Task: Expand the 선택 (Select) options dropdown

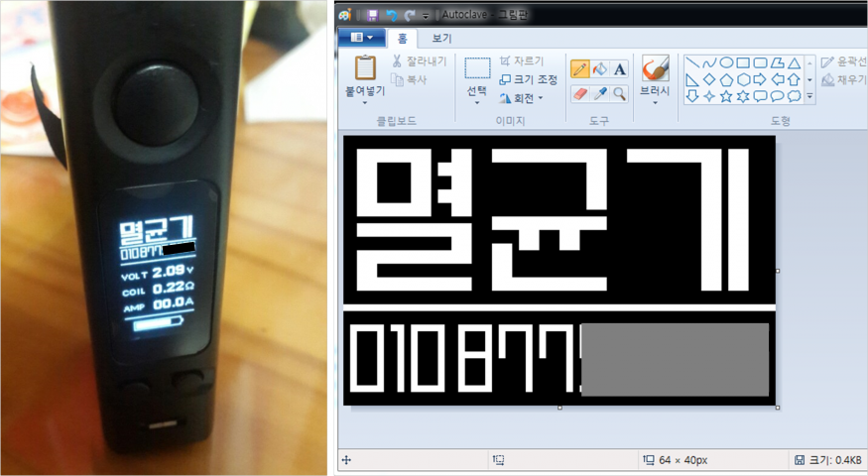Action: click(477, 102)
